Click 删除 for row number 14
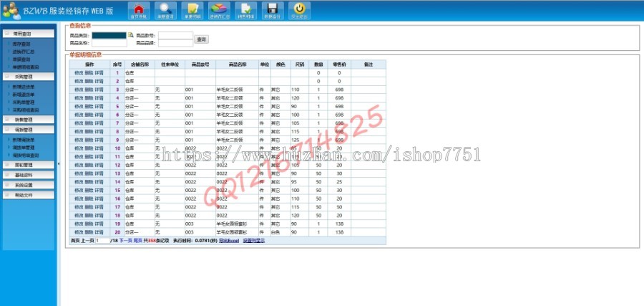Viewport: 644px width, 306px height. click(89, 182)
